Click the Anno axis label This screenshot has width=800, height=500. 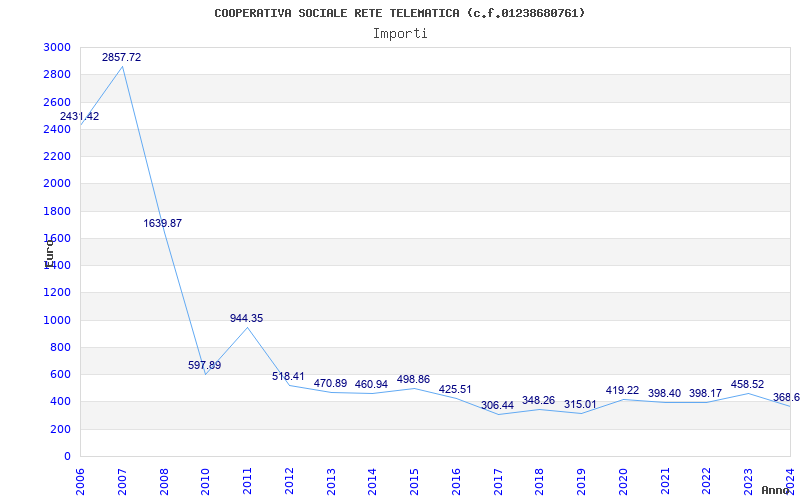[776, 491]
